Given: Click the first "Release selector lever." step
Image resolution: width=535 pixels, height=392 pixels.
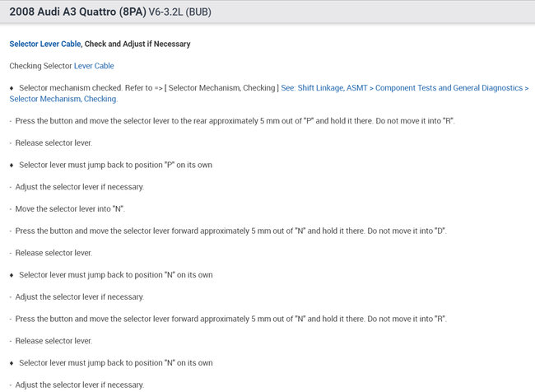Looking at the screenshot, I should click(x=56, y=142).
